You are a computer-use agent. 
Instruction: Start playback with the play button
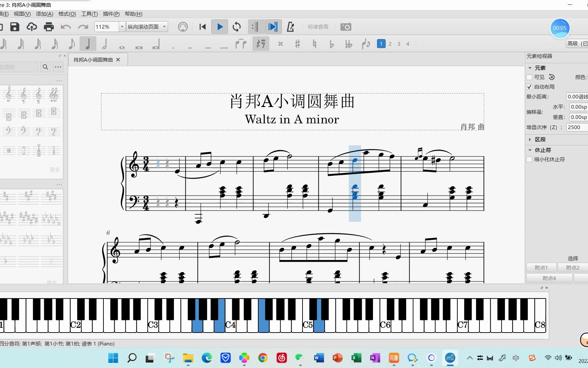(x=220, y=27)
